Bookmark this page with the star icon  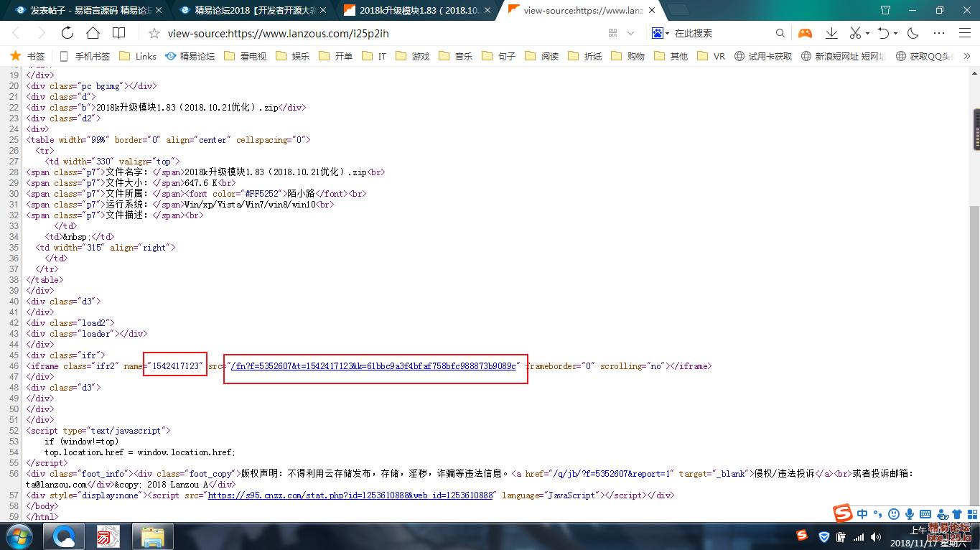pyautogui.click(x=154, y=33)
